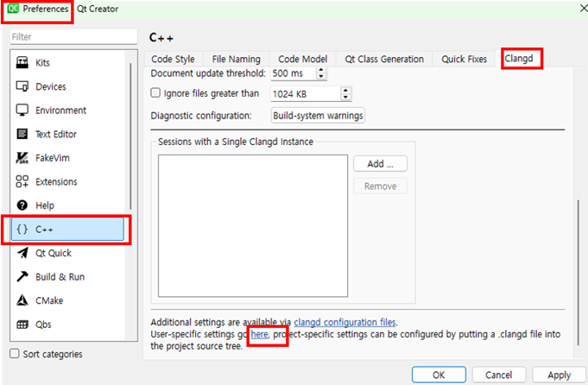Screen dimensions: 588x385
Task: Click the Apply button
Action: (x=560, y=375)
